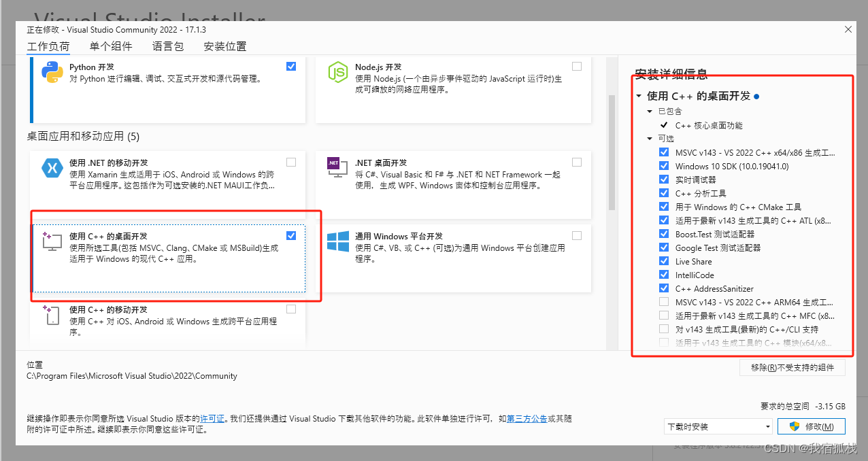Switch to the 工作负荷 tab
The width and height of the screenshot is (868, 461).
[x=48, y=46]
